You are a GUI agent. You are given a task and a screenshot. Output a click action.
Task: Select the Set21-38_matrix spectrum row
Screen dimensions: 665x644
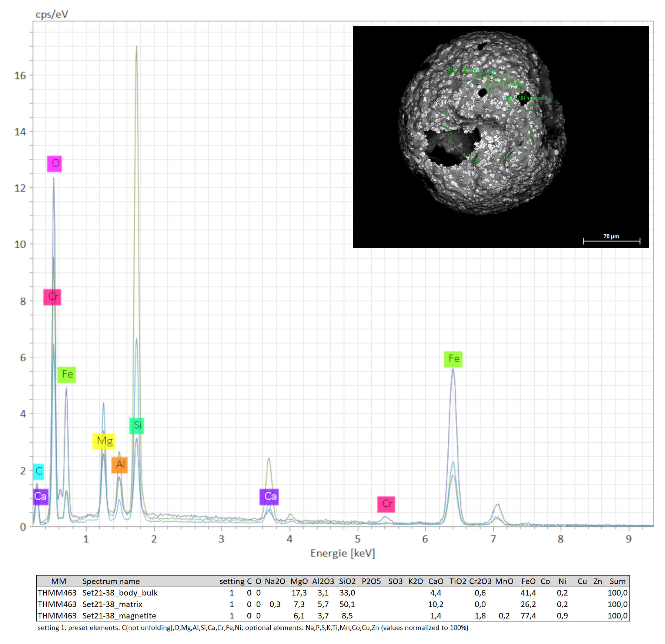(x=112, y=604)
